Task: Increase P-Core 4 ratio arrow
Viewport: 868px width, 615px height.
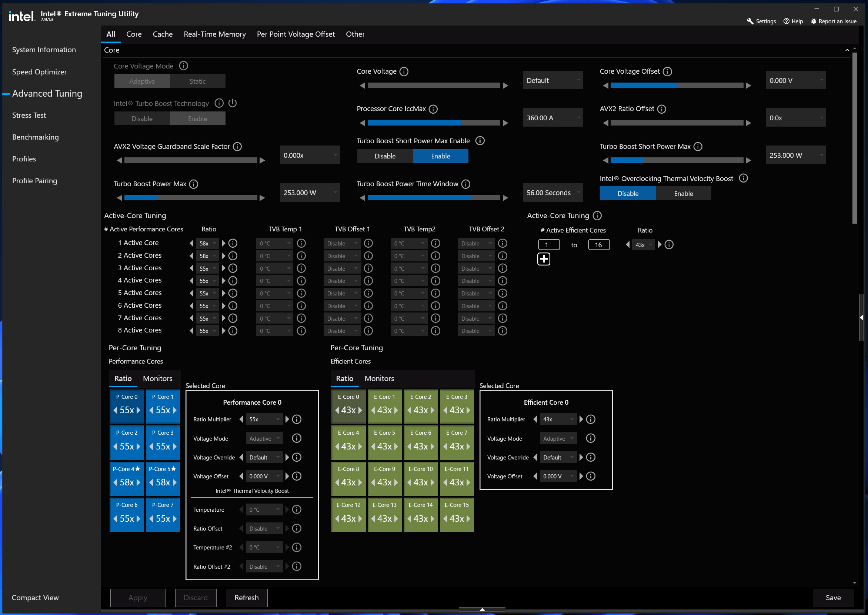Action: (x=138, y=482)
